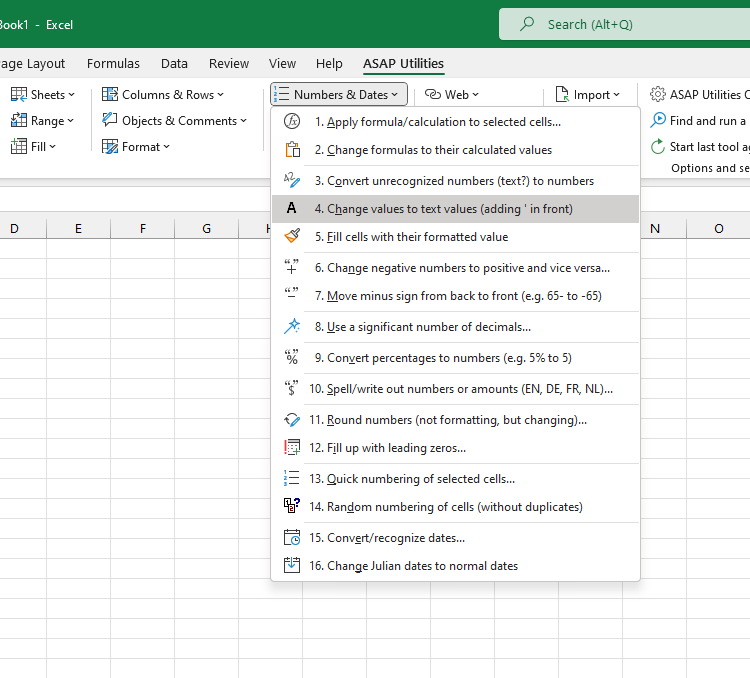Collapse the Numbers & Dates dropdown
Image resolution: width=750 pixels, height=678 pixels.
tap(339, 94)
